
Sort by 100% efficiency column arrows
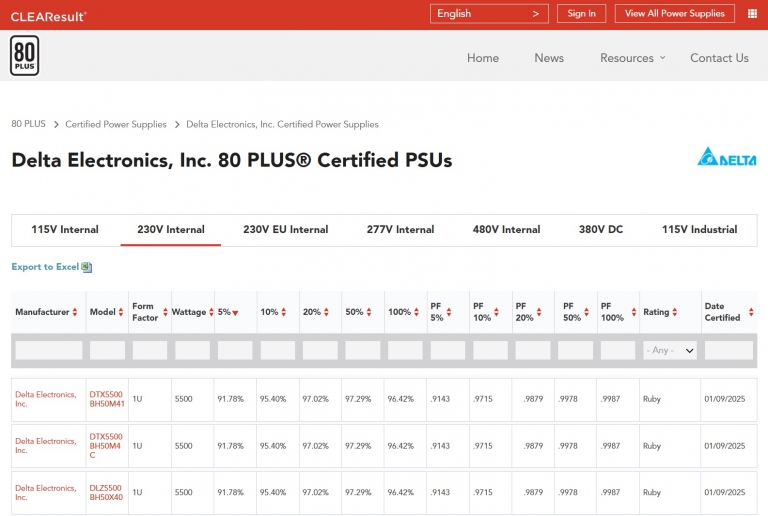tap(416, 312)
